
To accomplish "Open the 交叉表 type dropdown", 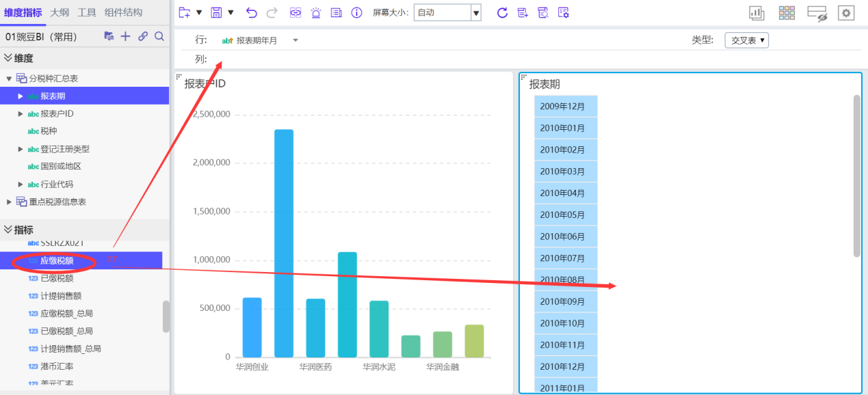I will (747, 40).
